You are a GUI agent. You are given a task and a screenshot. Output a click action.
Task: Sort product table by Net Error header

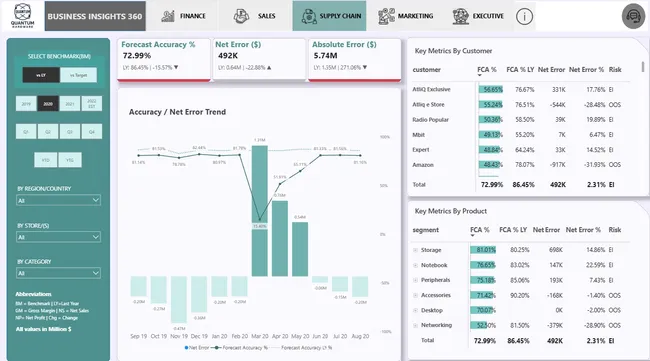click(x=546, y=230)
